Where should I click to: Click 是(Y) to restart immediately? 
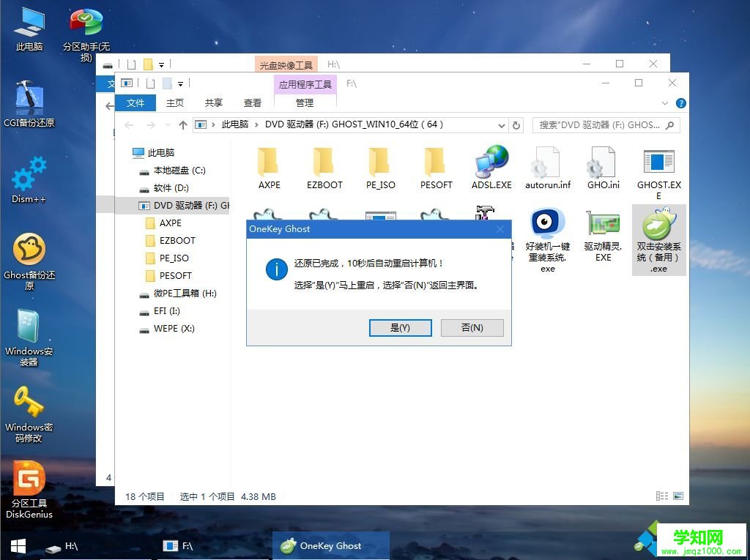401,327
